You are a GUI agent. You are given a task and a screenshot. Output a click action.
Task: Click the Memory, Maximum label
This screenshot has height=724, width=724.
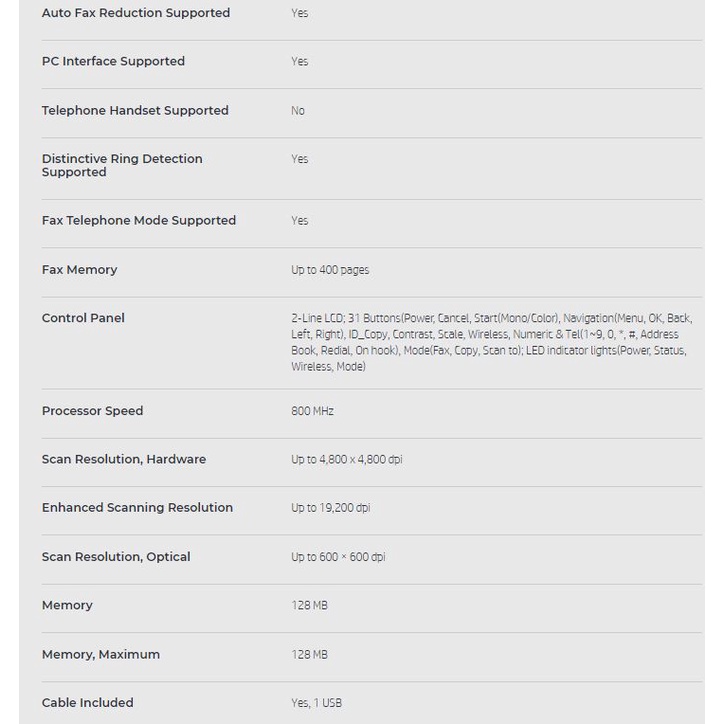pos(101,654)
